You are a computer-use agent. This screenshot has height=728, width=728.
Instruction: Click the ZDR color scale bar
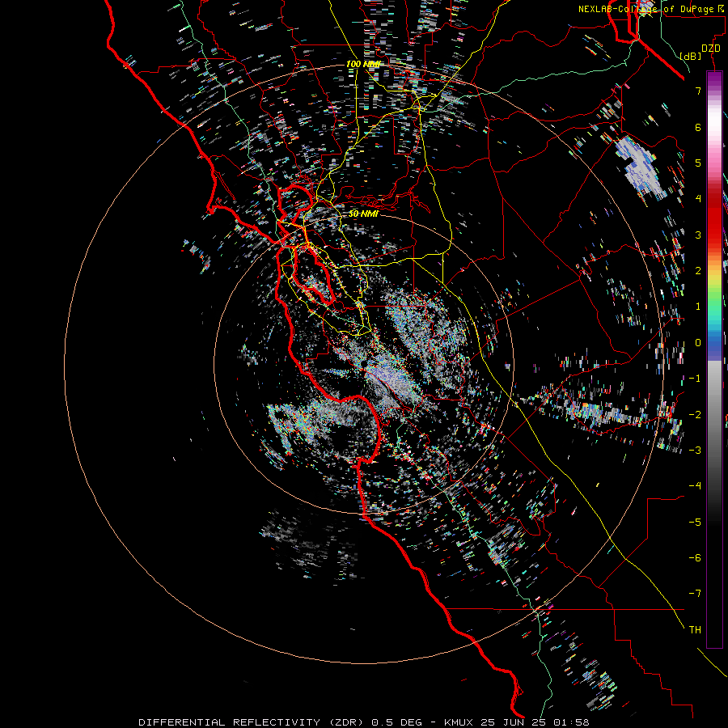[x=714, y=359]
